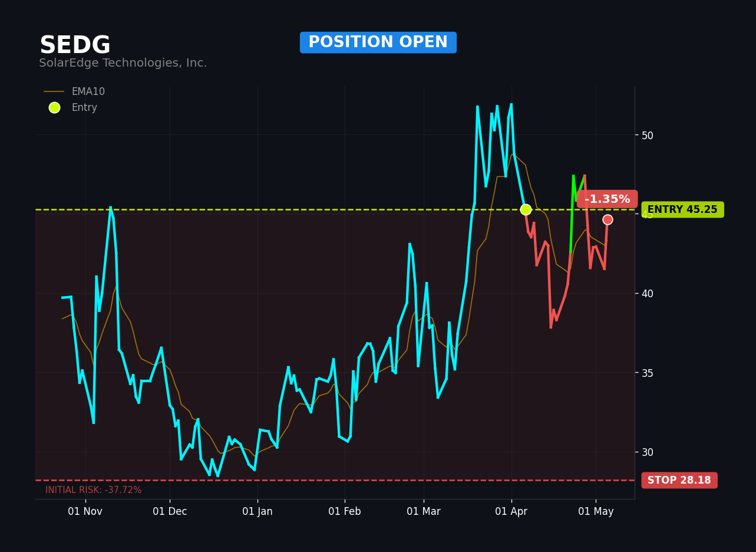
Task: Click the 40 y-axis tick label
Action: tap(648, 293)
